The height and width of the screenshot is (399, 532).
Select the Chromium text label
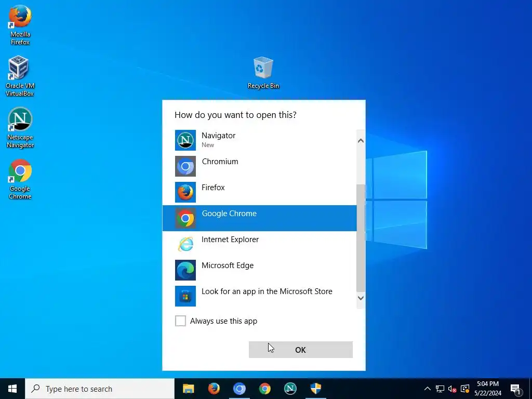220,162
